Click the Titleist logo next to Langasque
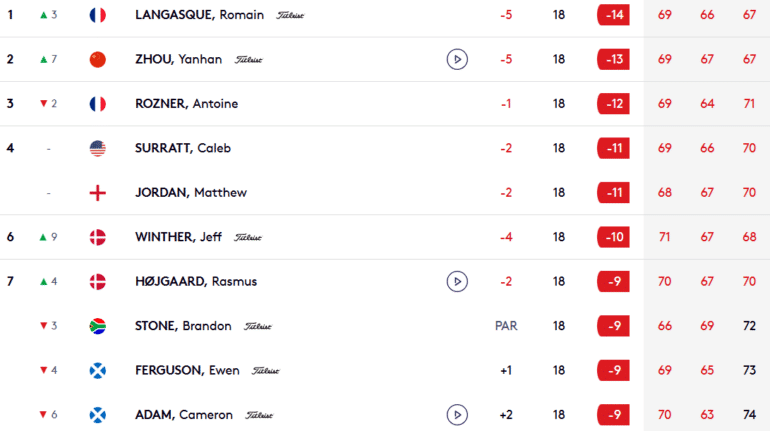Image resolution: width=770 pixels, height=431 pixels. [290, 16]
